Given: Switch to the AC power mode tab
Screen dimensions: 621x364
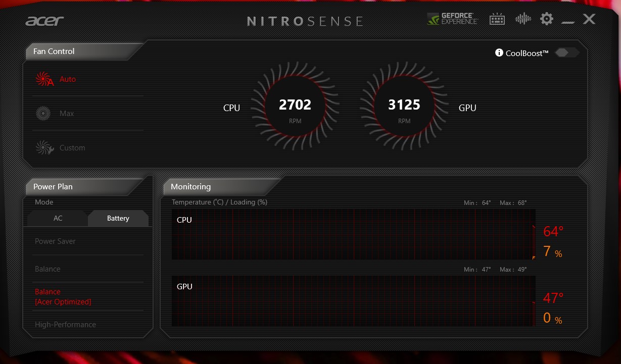Looking at the screenshot, I should coord(58,219).
